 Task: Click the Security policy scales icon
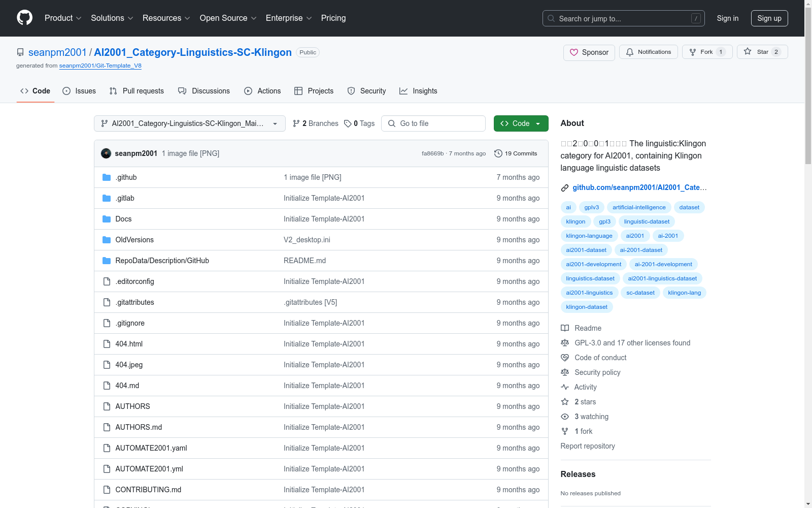[565, 372]
